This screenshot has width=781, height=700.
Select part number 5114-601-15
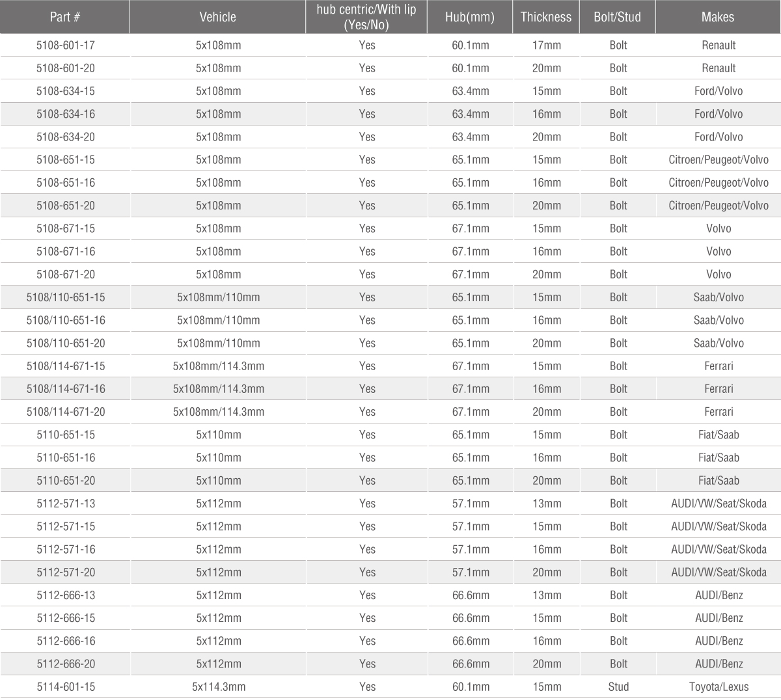coord(66,687)
